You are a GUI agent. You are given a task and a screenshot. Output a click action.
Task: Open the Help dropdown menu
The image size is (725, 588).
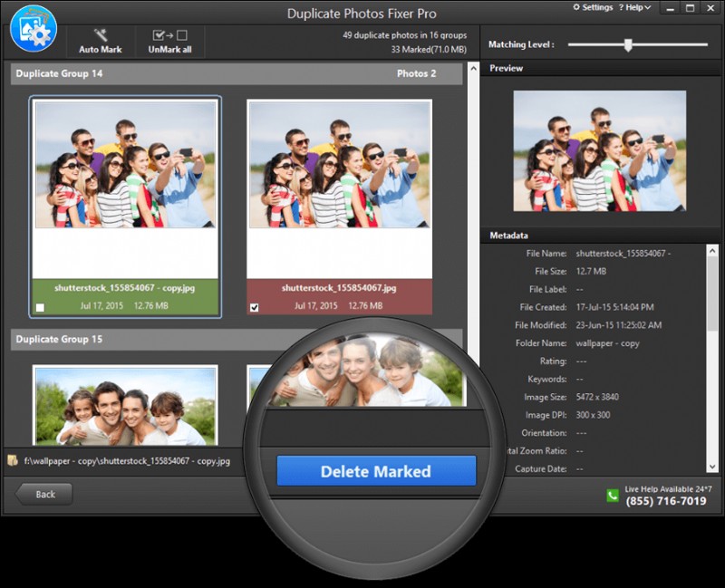coord(635,7)
